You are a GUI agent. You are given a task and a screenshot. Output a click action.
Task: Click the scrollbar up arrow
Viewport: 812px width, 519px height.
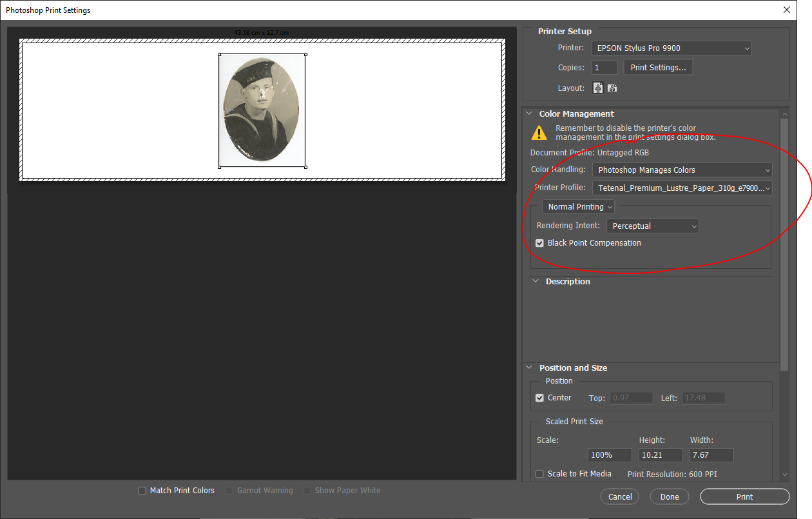tap(784, 114)
